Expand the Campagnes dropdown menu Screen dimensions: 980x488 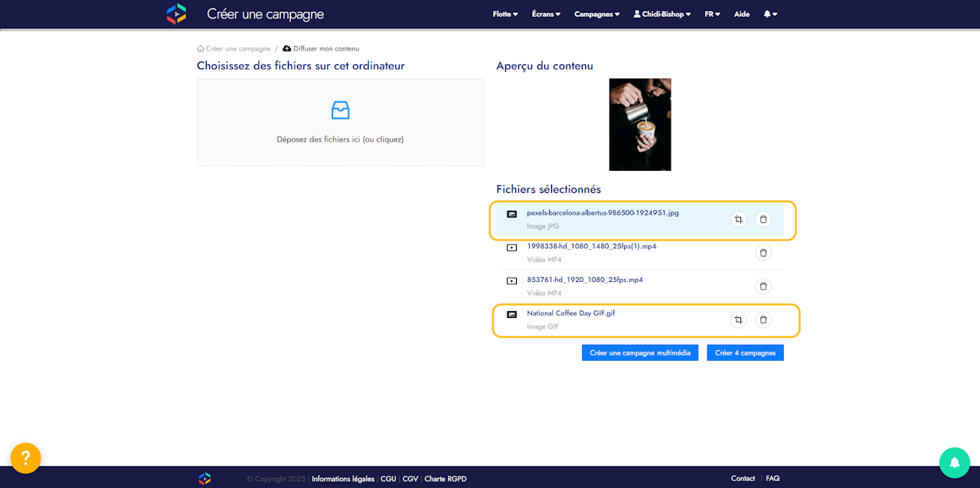click(x=596, y=14)
